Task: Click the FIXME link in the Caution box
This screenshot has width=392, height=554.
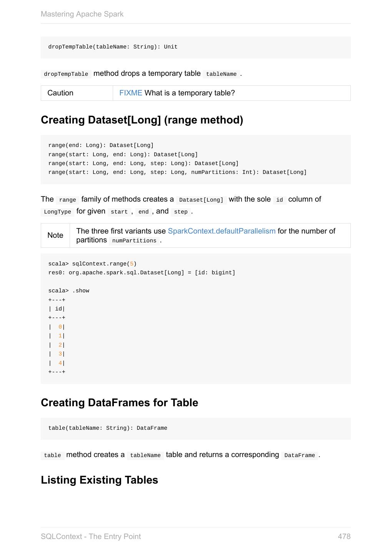Action: coord(130,93)
